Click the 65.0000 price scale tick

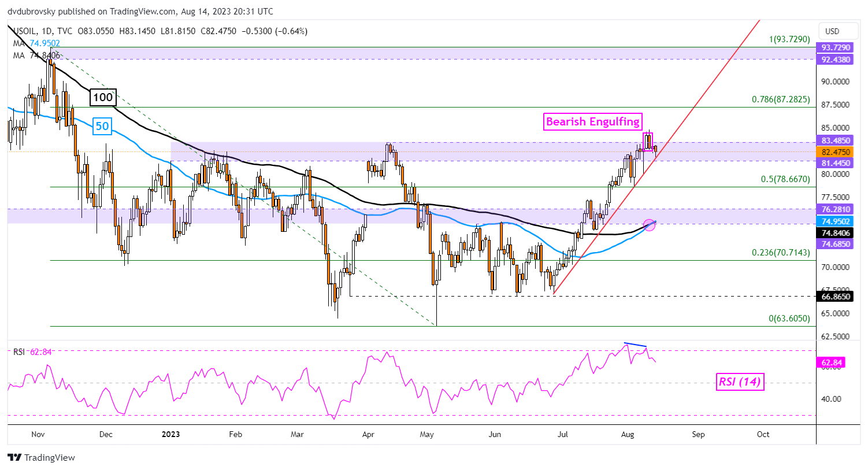pos(836,313)
